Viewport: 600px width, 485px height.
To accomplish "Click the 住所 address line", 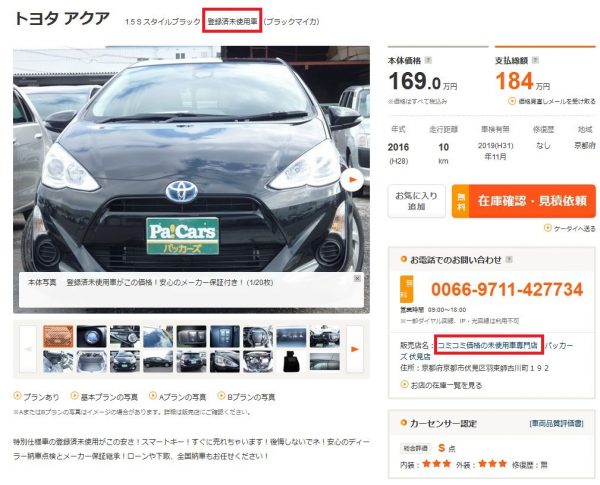I will pyautogui.click(x=474, y=368).
